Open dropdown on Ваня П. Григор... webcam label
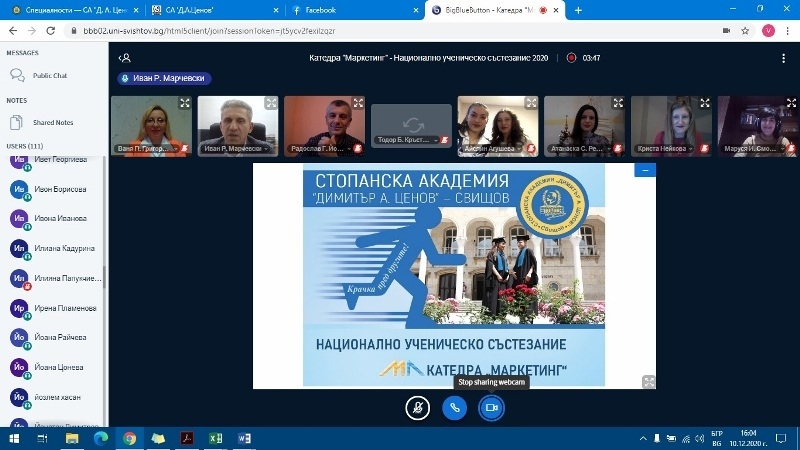The image size is (800, 450). tap(176, 148)
